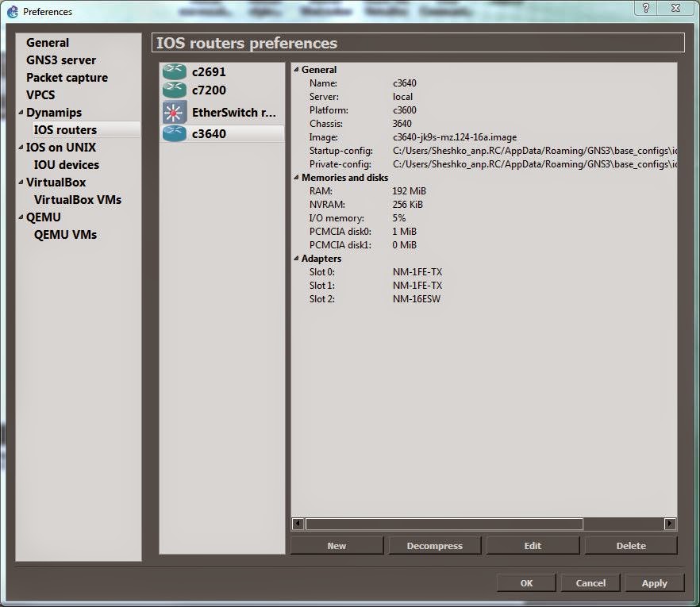
Task: Click the details horizontal scrollbar thumb
Action: point(444,524)
